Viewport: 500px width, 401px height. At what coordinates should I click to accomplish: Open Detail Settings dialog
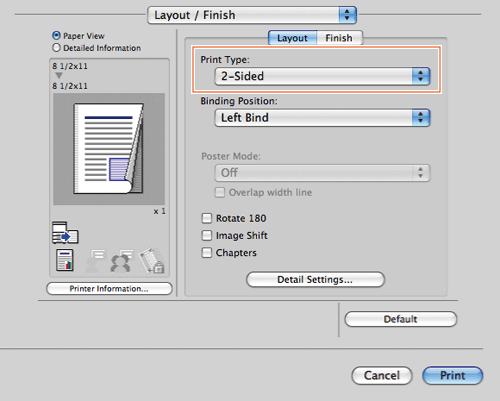(x=315, y=279)
